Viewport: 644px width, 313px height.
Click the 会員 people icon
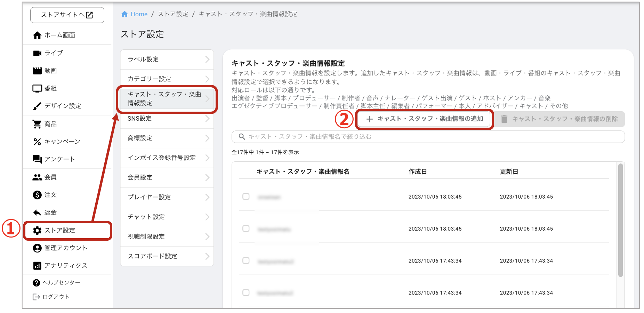coord(37,177)
